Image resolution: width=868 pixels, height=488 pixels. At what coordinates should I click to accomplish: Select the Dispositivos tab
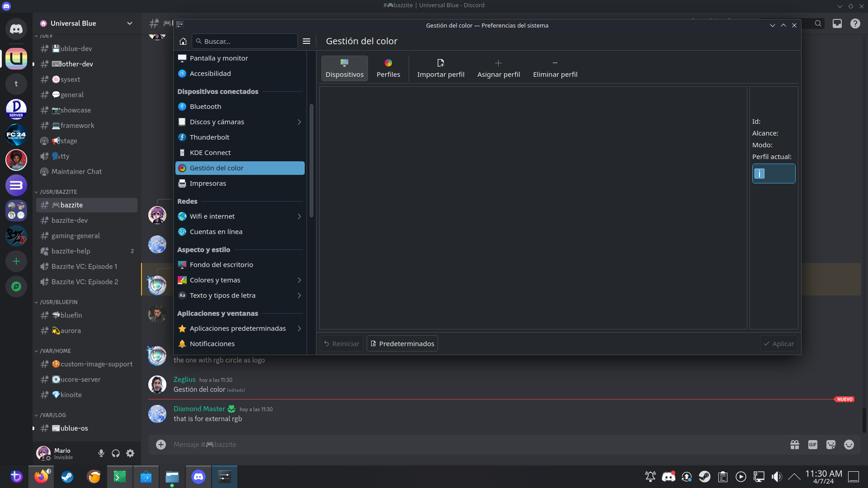(x=344, y=68)
